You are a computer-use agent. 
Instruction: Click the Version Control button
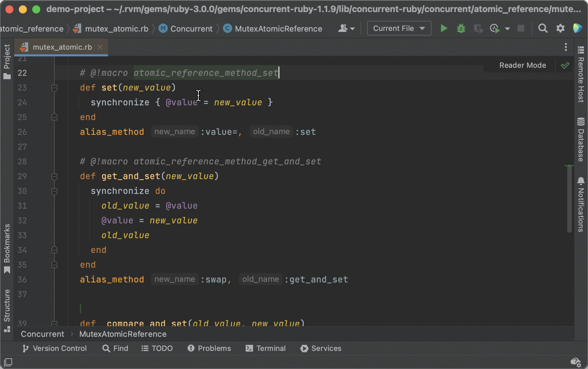[54, 348]
